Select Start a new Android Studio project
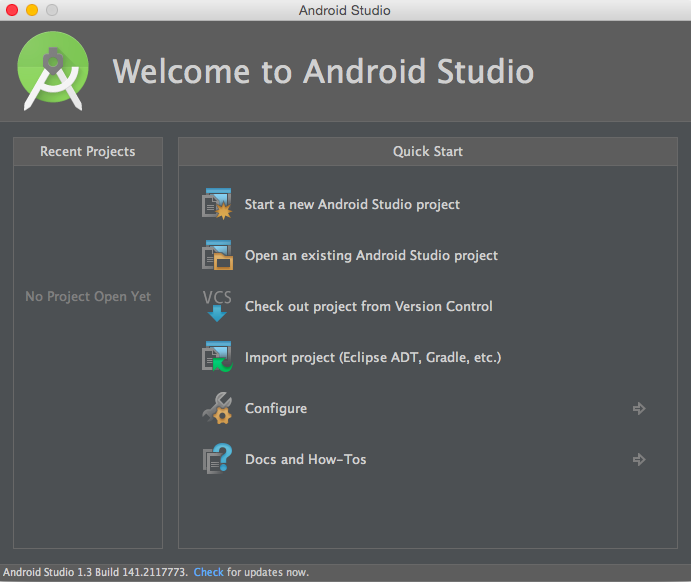 coord(352,204)
